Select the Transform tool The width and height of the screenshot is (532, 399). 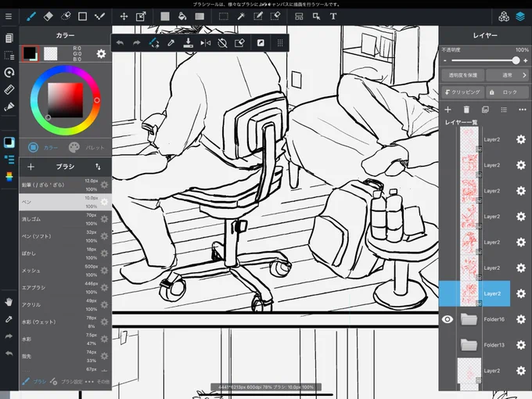pyautogui.click(x=141, y=16)
